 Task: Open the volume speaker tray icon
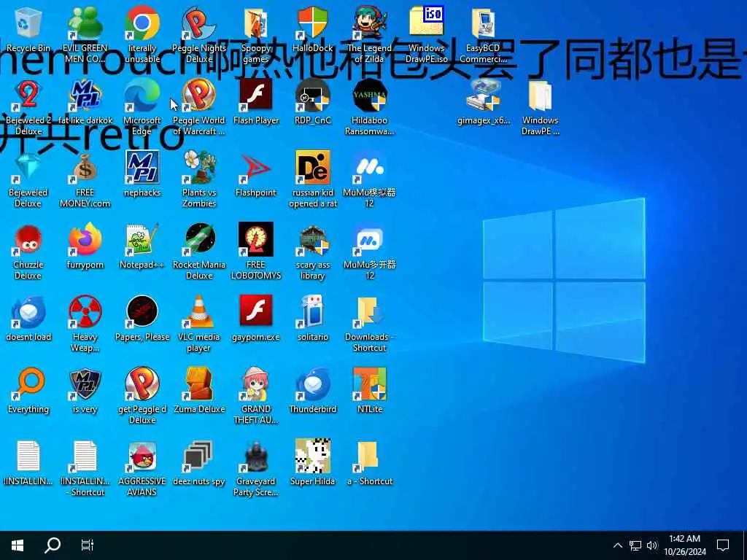[x=652, y=545]
